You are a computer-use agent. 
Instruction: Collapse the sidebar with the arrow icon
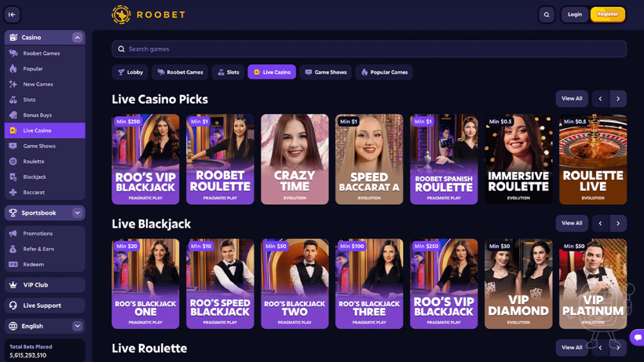point(12,14)
